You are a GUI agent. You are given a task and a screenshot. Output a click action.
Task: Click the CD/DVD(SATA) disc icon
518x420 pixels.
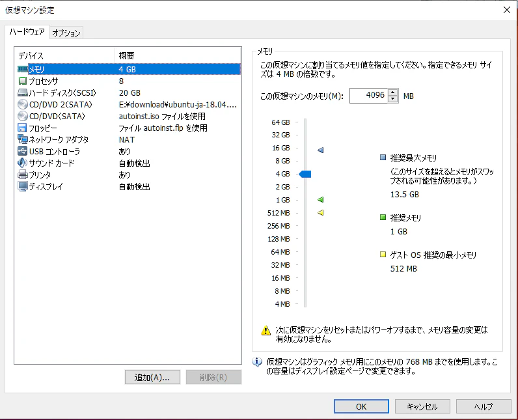[x=23, y=117]
